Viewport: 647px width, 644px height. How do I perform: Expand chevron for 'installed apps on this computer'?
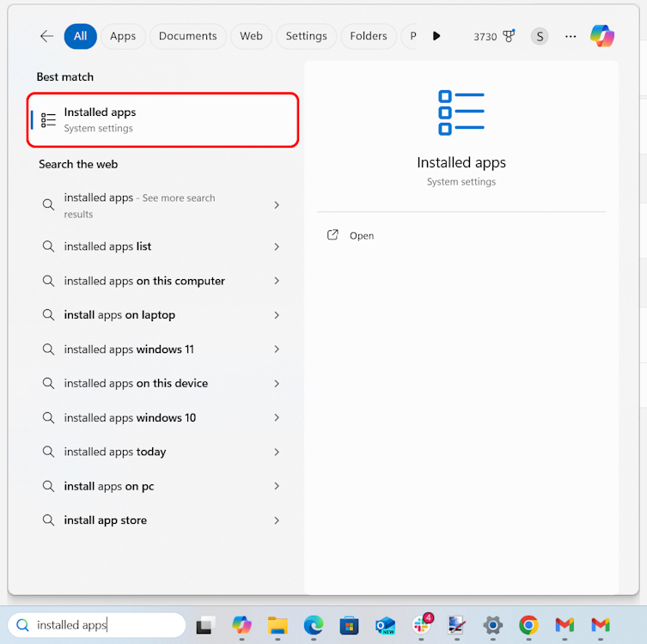tap(277, 281)
